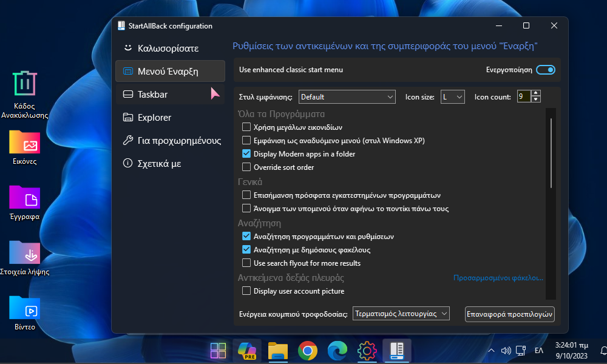Open the Settings gear in the taskbar
607x364 pixels.
(367, 351)
